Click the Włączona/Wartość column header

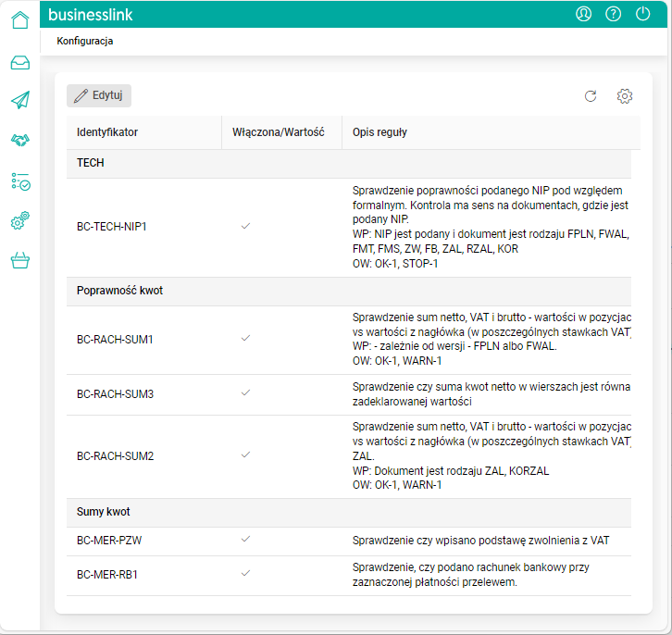click(x=279, y=132)
